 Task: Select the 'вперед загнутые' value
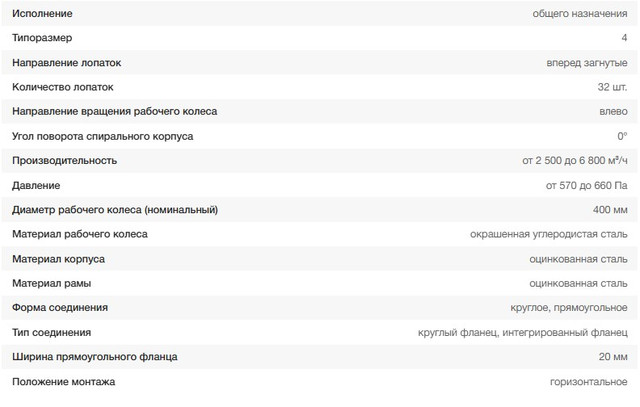[587, 62]
